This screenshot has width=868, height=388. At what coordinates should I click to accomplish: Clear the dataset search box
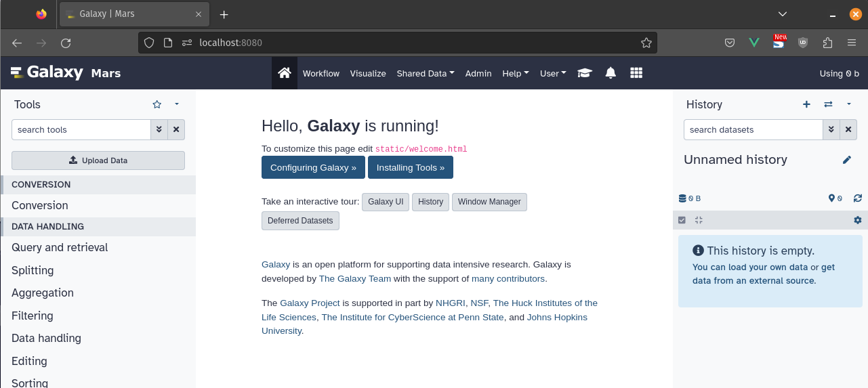pos(848,129)
